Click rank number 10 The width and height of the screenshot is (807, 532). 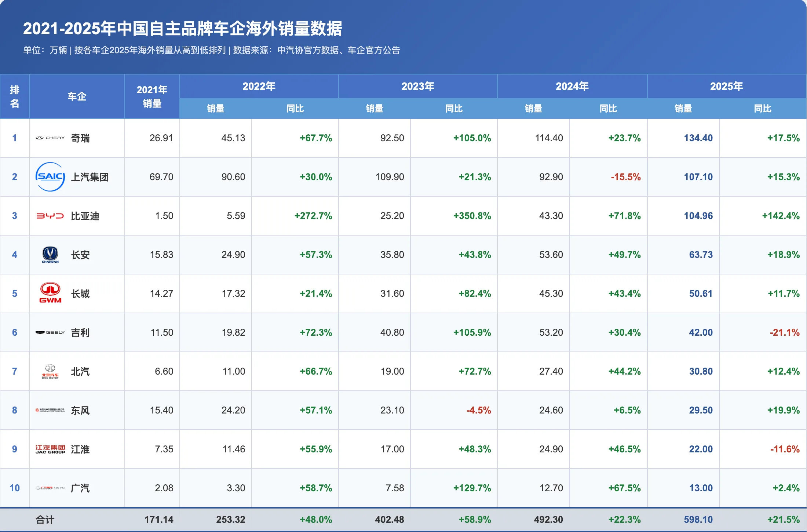tap(15, 488)
